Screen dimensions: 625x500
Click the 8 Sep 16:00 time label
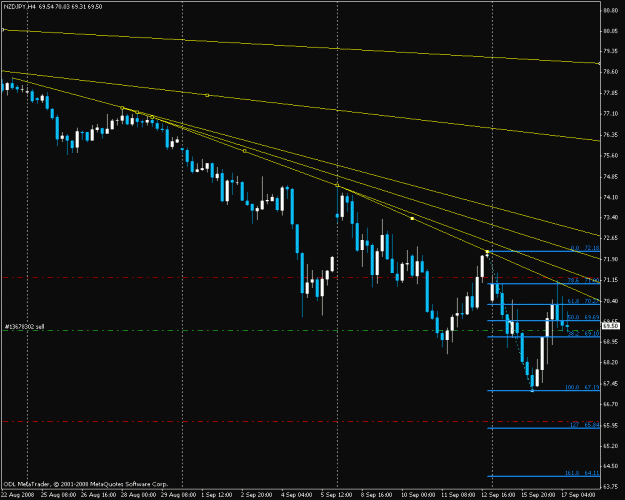coord(377,495)
